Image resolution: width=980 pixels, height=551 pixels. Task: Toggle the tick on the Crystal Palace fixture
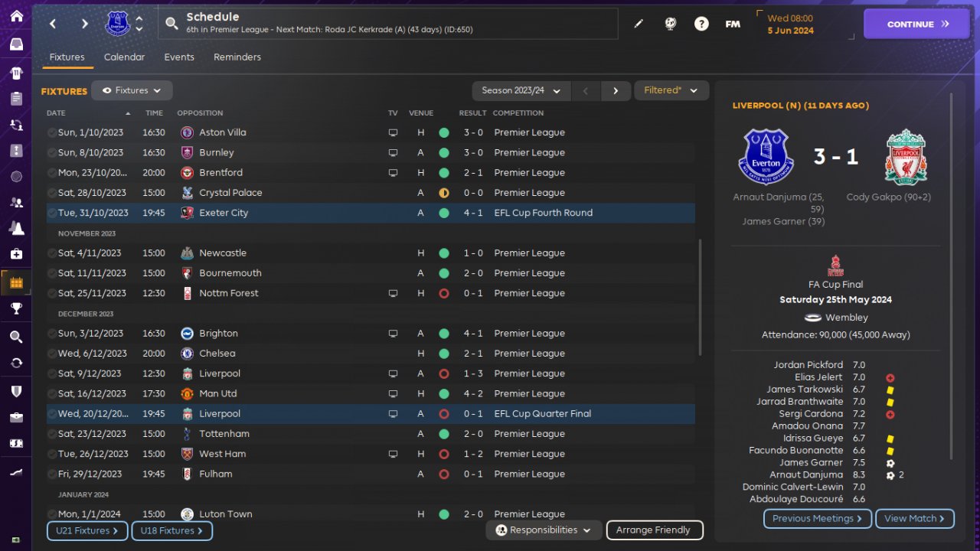(x=51, y=193)
